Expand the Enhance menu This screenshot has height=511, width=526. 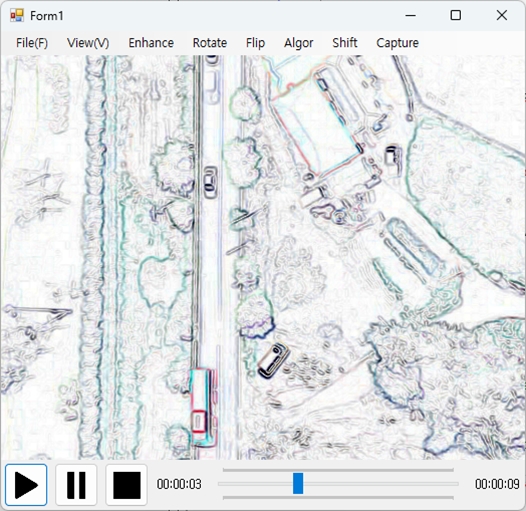(x=151, y=43)
